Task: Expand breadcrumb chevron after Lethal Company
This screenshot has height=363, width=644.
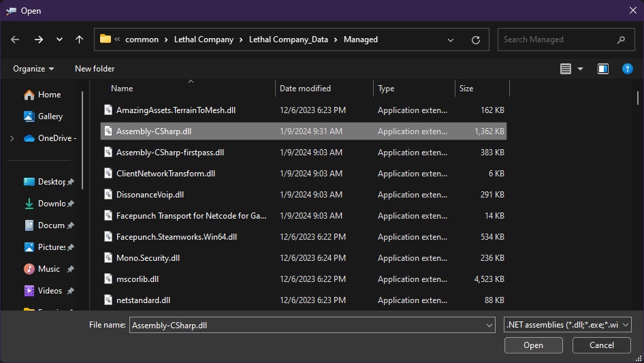Action: (241, 40)
